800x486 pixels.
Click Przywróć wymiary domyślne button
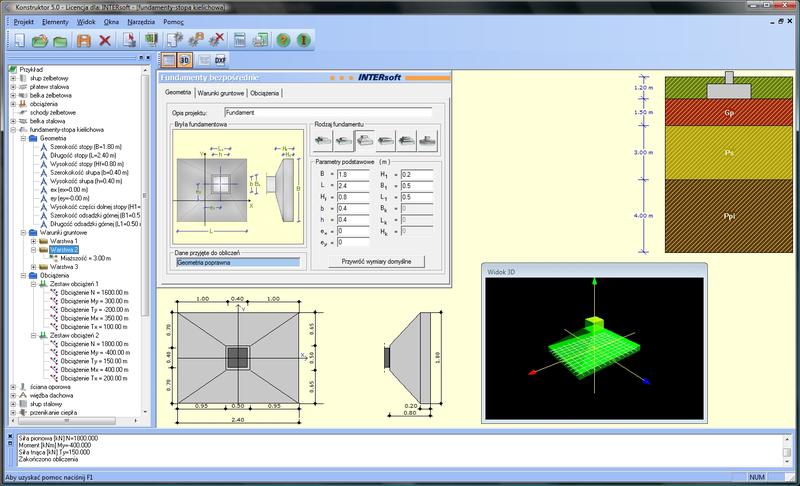(375, 261)
